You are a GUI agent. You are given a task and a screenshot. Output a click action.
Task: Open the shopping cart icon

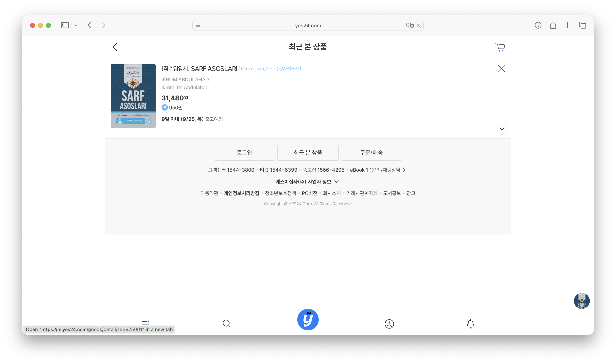click(500, 47)
